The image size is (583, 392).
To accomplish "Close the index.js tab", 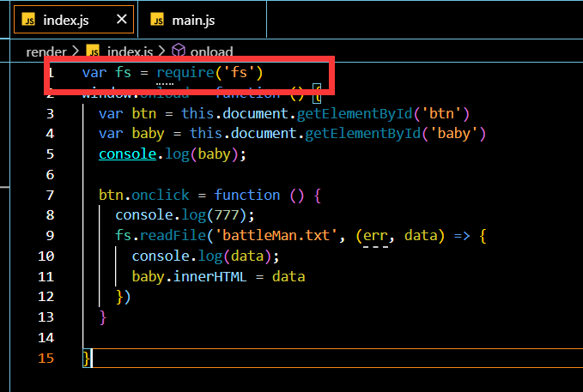I will 122,20.
